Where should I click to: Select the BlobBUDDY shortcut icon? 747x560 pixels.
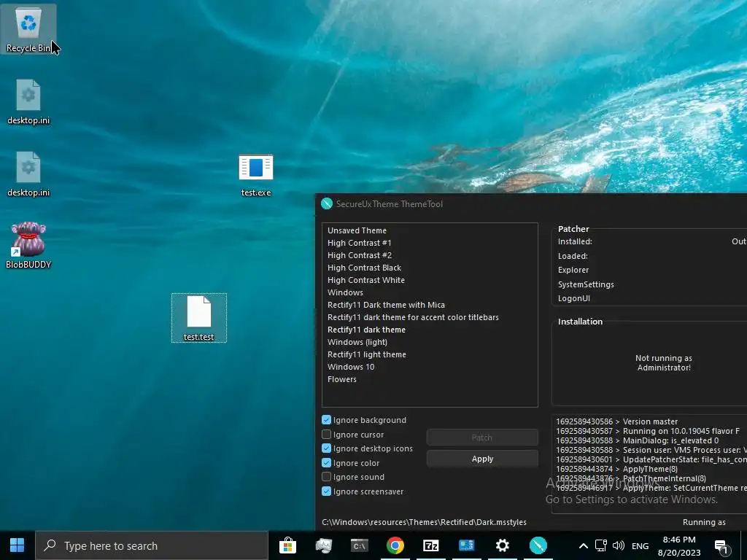coord(28,245)
